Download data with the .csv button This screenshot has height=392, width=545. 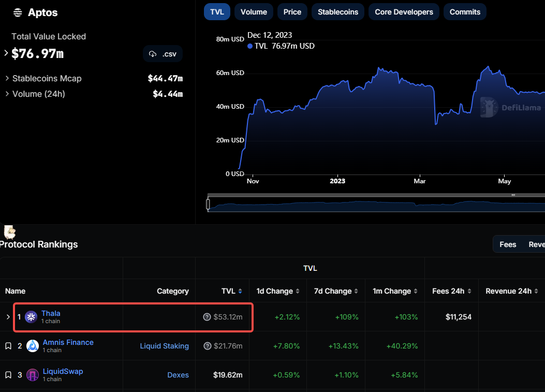click(163, 54)
